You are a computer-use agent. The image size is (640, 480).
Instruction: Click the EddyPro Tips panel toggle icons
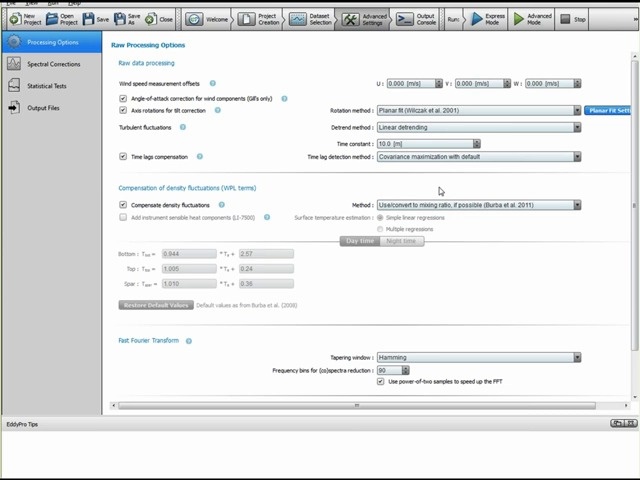coord(624,423)
